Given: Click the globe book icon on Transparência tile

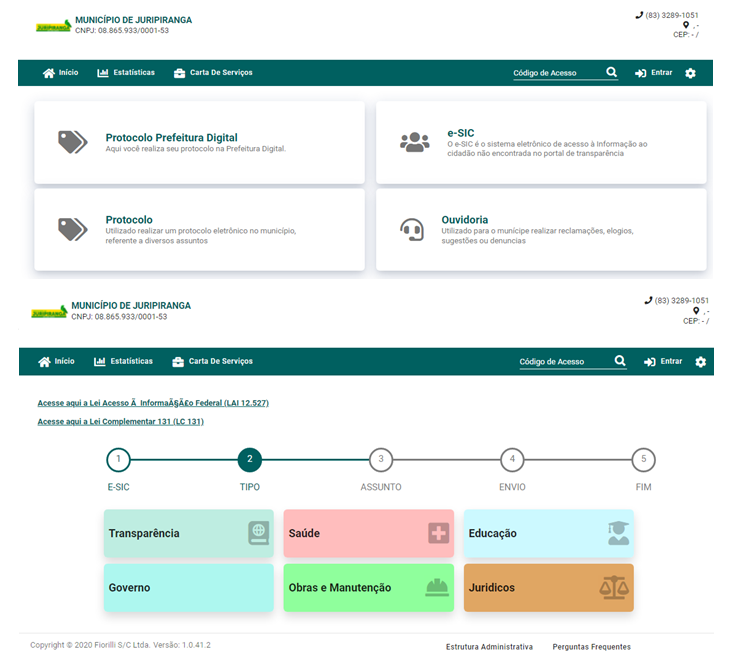Looking at the screenshot, I should coord(259,533).
